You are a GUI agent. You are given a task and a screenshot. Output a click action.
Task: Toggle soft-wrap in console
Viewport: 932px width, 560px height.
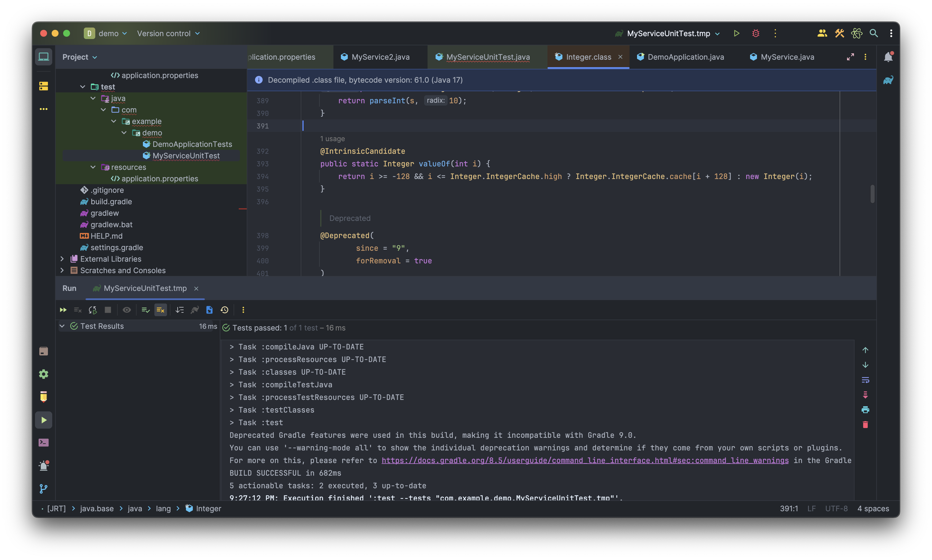(x=865, y=380)
